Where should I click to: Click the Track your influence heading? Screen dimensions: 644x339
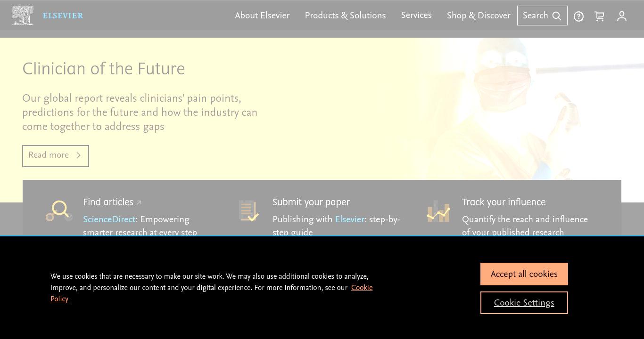504,202
